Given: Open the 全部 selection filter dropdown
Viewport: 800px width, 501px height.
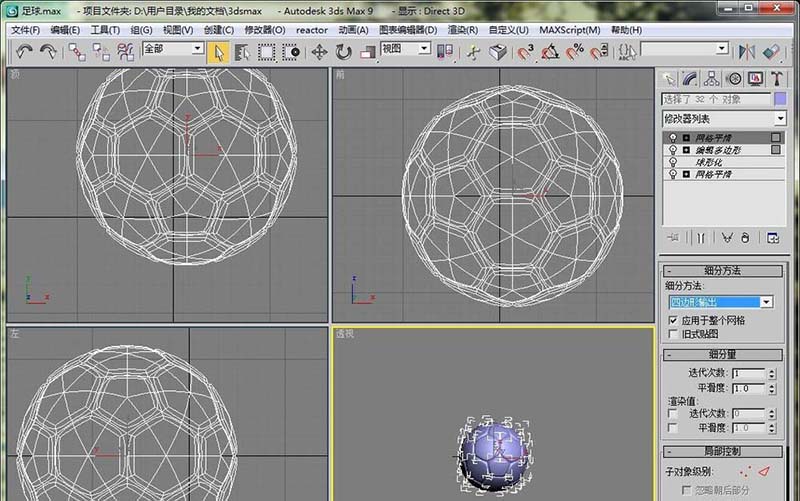Looking at the screenshot, I should (x=197, y=48).
